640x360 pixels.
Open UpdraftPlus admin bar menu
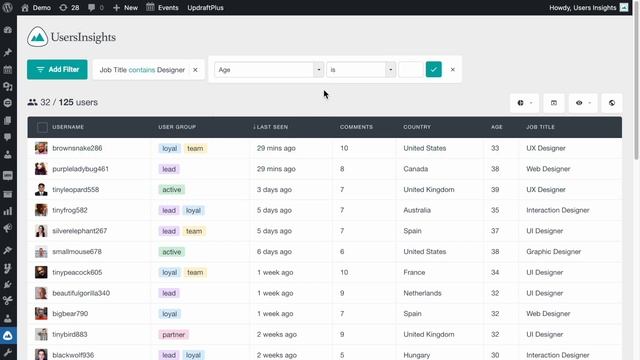tap(205, 7)
